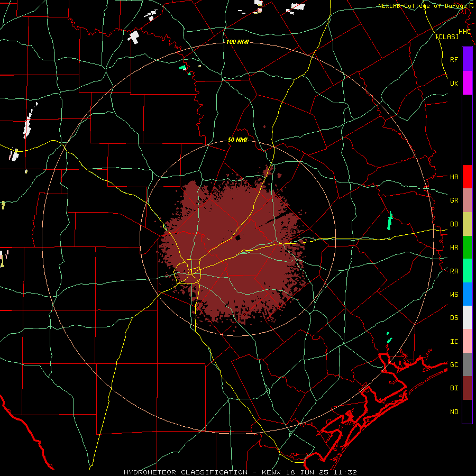476x476 pixels.
Task: Click the radar site black dot at center
Action: [x=237, y=237]
